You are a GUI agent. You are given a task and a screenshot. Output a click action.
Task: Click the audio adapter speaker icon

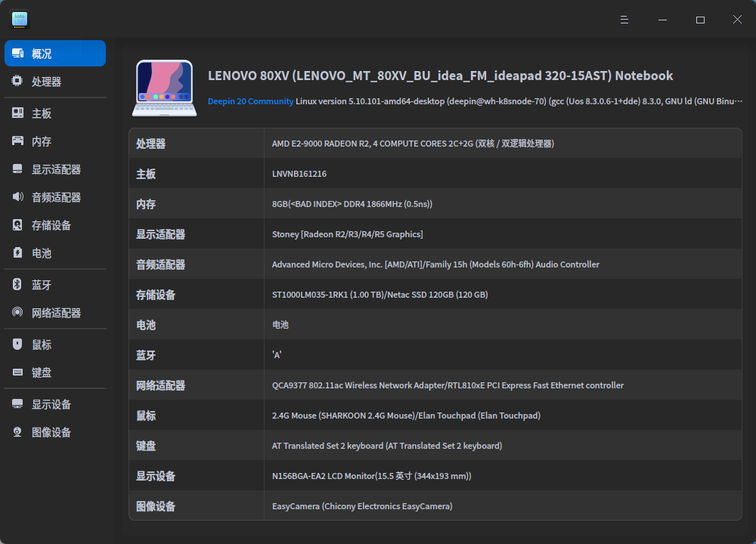point(18,196)
